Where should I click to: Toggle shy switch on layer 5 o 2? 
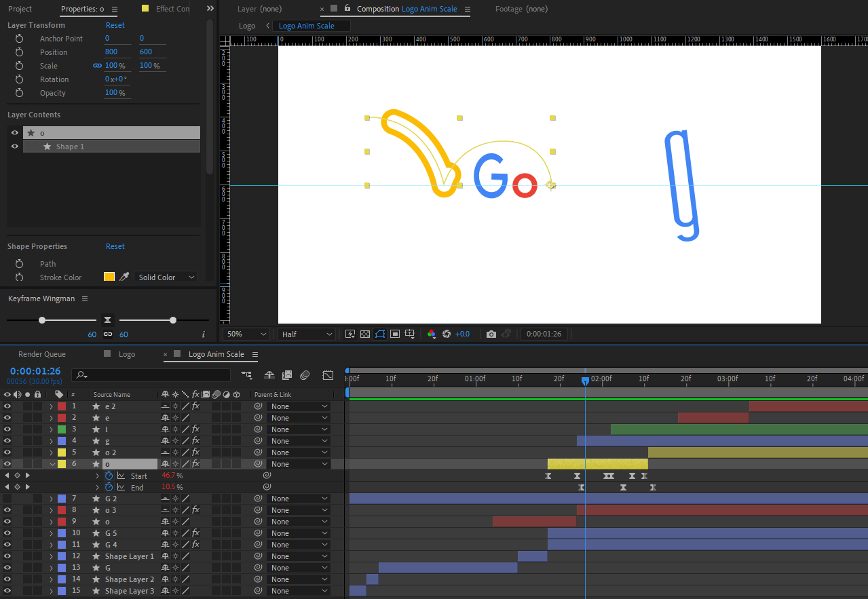click(165, 452)
